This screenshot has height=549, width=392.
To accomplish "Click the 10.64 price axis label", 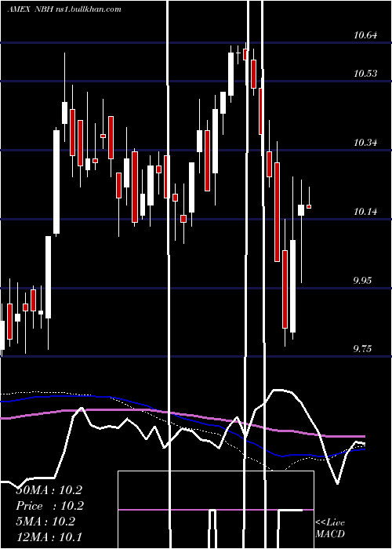I will pos(365,35).
